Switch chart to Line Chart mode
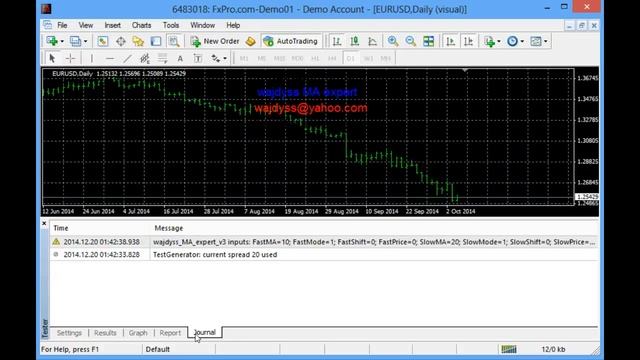The image size is (640, 360). tap(372, 41)
